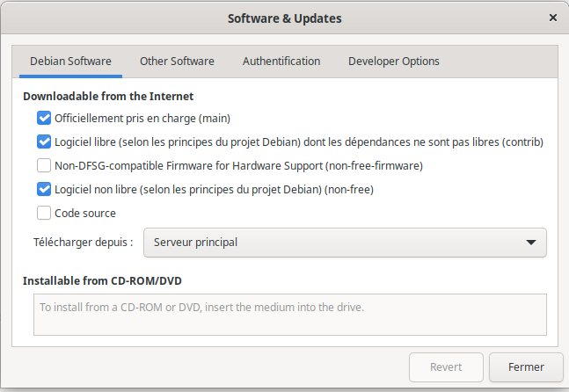The image size is (569, 392).
Task: Click the Software & Updates title text
Action: coord(285,18)
